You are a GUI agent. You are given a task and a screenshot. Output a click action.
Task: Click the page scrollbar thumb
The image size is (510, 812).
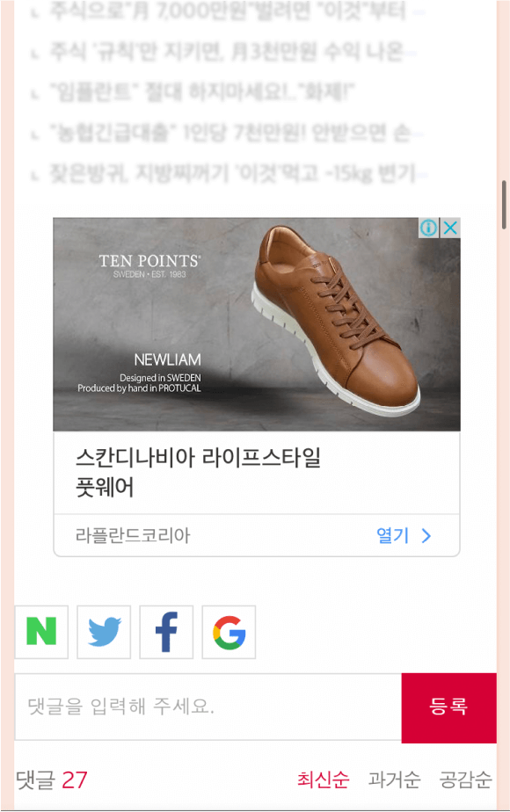coord(504,205)
